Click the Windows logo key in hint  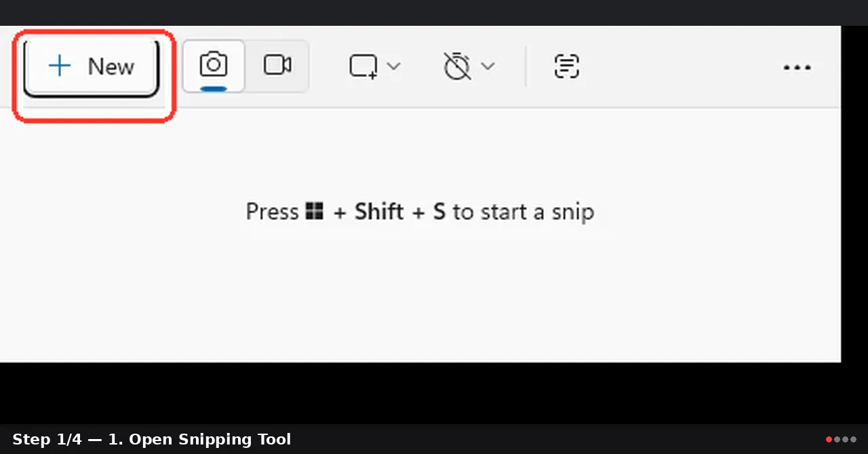tap(314, 211)
